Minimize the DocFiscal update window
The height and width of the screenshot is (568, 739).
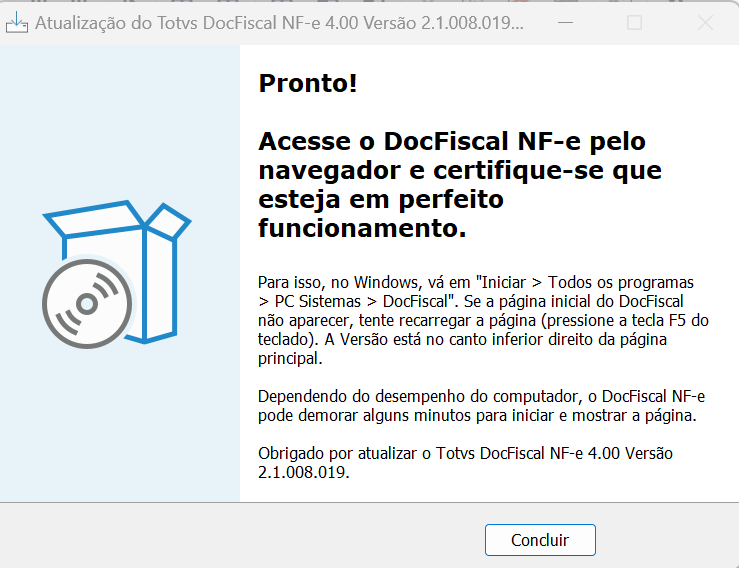point(565,23)
